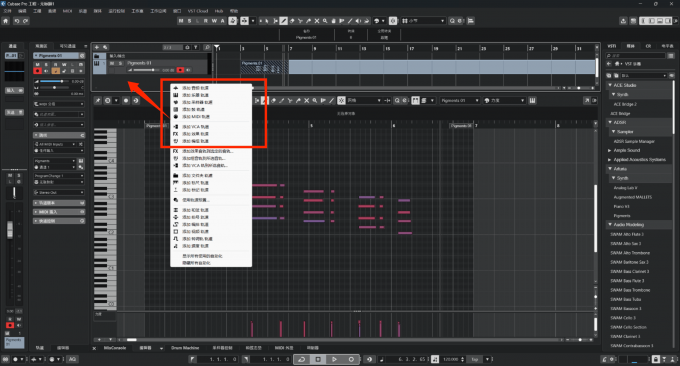Click the export icon at the top right of the toolbar
680x366 pixels.
623,21
